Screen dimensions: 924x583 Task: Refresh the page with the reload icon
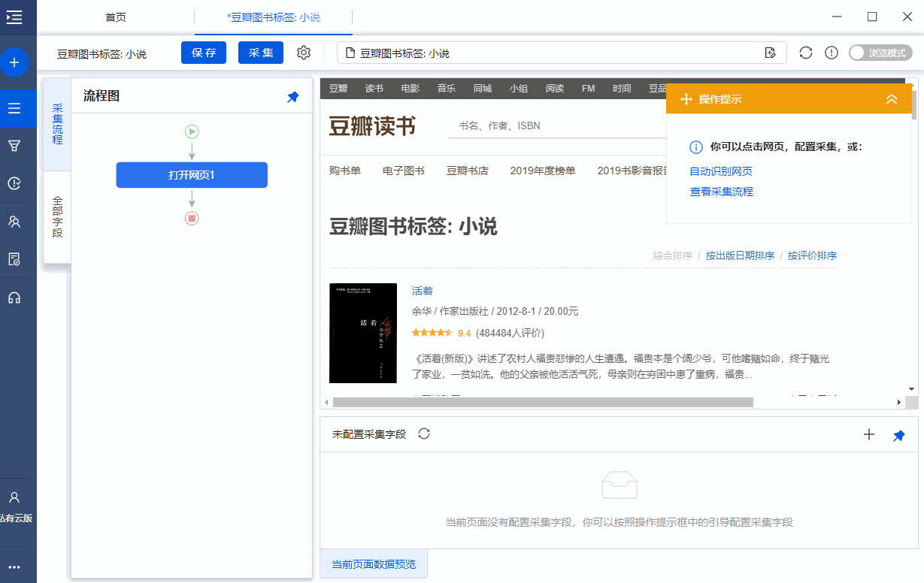[806, 53]
